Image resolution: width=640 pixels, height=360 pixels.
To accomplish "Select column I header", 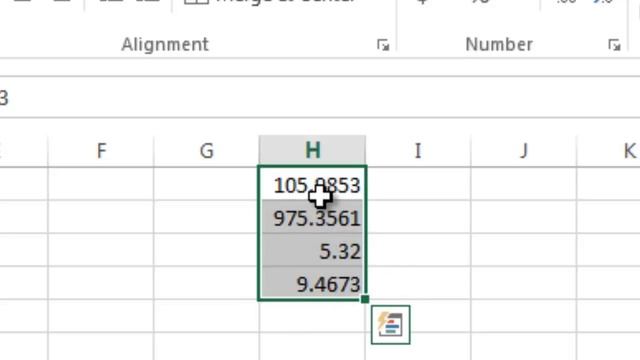I will coord(418,151).
